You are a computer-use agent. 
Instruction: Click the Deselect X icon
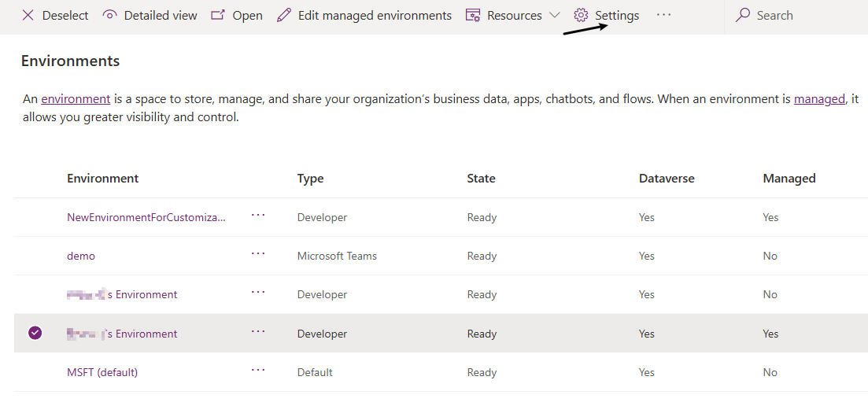click(28, 16)
